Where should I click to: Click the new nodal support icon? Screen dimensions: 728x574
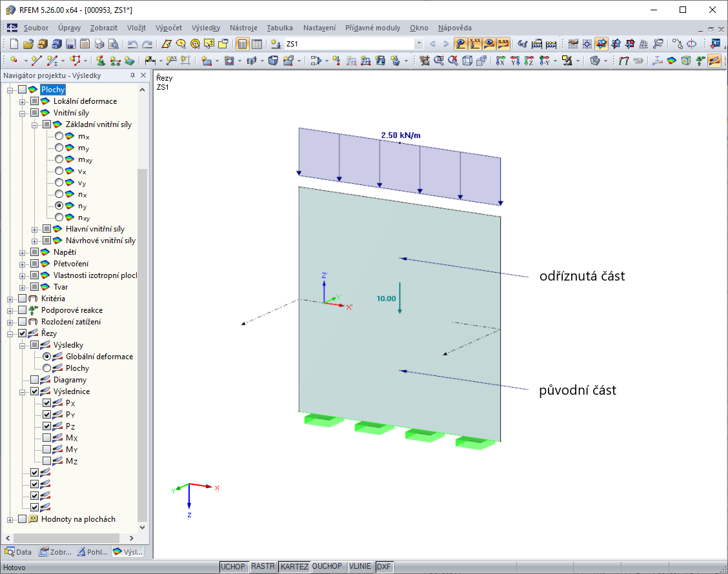click(100, 61)
